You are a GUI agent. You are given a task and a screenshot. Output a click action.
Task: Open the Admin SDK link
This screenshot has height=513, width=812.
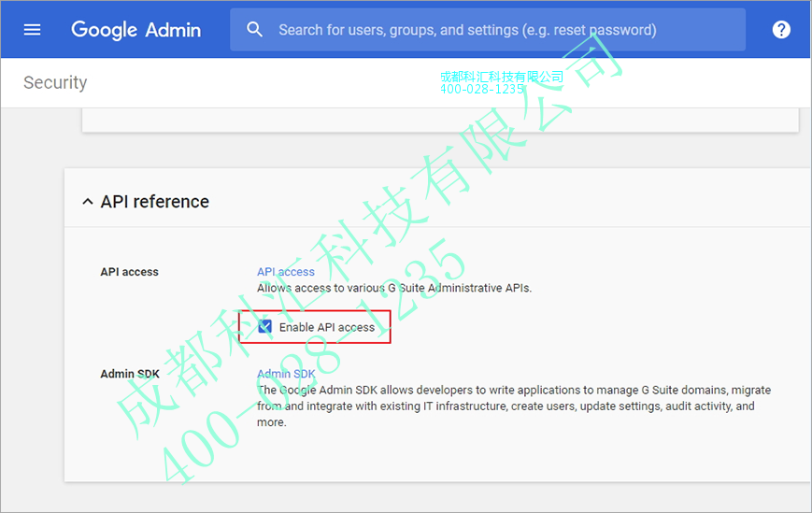[x=286, y=374]
